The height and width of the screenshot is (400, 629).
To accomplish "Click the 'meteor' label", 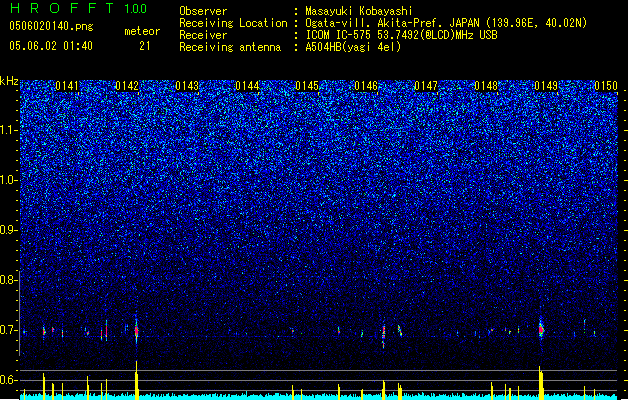I will [142, 31].
